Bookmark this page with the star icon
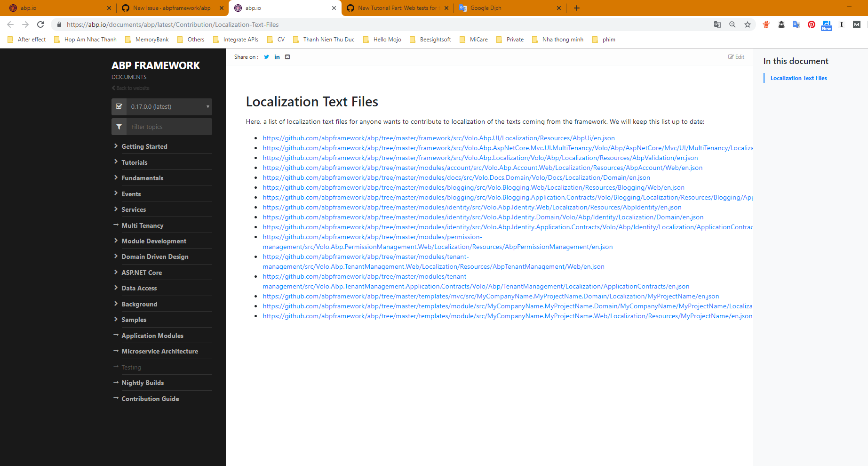868x466 pixels. coord(748,24)
